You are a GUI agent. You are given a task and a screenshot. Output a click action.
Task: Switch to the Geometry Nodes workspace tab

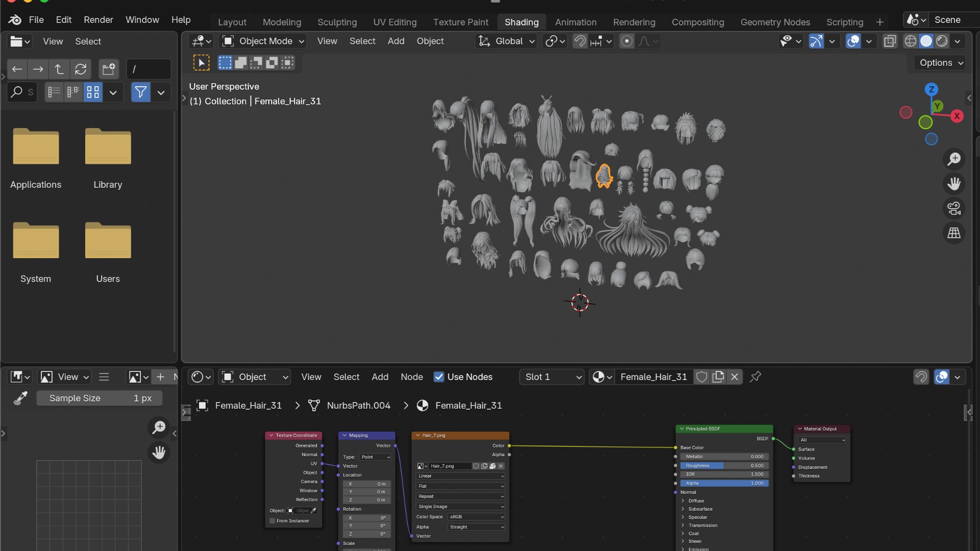(775, 22)
